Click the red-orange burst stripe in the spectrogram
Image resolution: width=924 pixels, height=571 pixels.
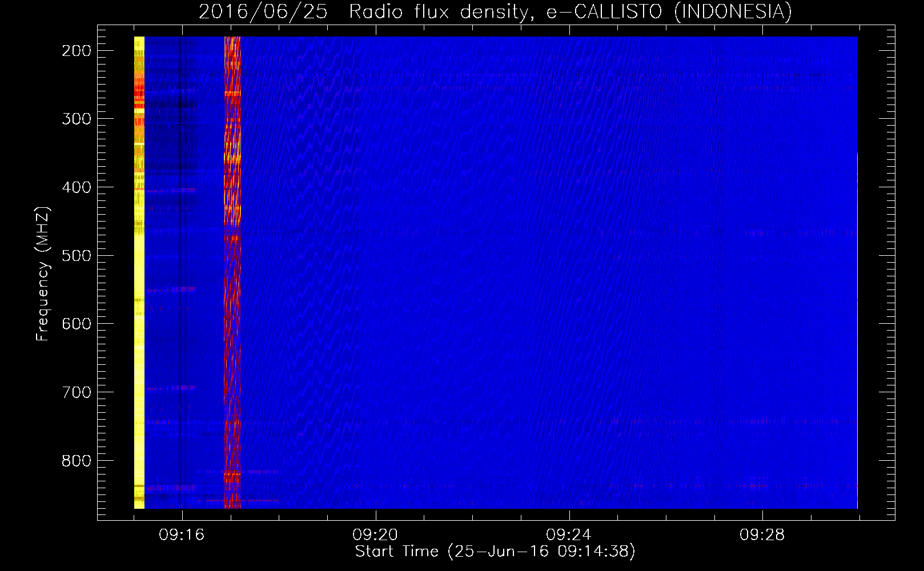point(232,272)
